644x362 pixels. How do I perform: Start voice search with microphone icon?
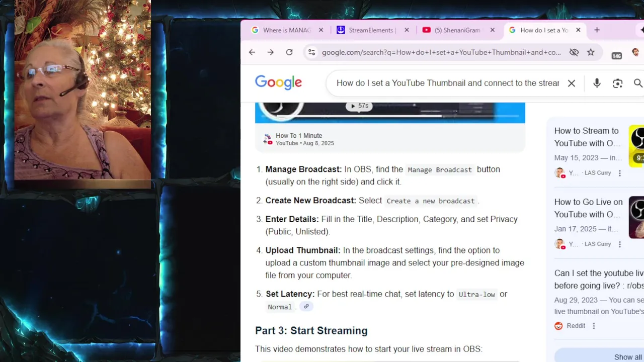click(x=597, y=83)
